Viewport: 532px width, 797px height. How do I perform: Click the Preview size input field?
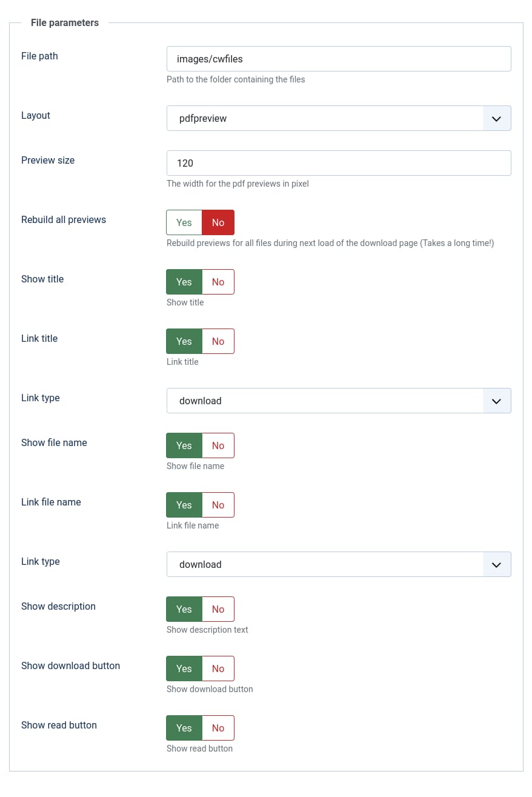[338, 163]
